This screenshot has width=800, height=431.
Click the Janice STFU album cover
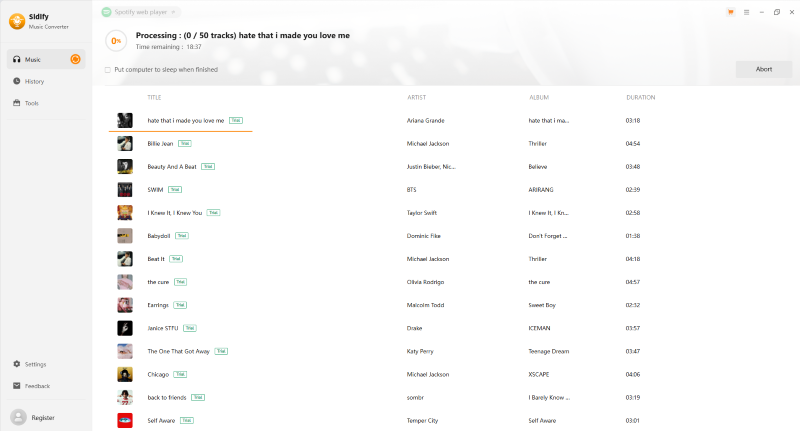(x=125, y=328)
